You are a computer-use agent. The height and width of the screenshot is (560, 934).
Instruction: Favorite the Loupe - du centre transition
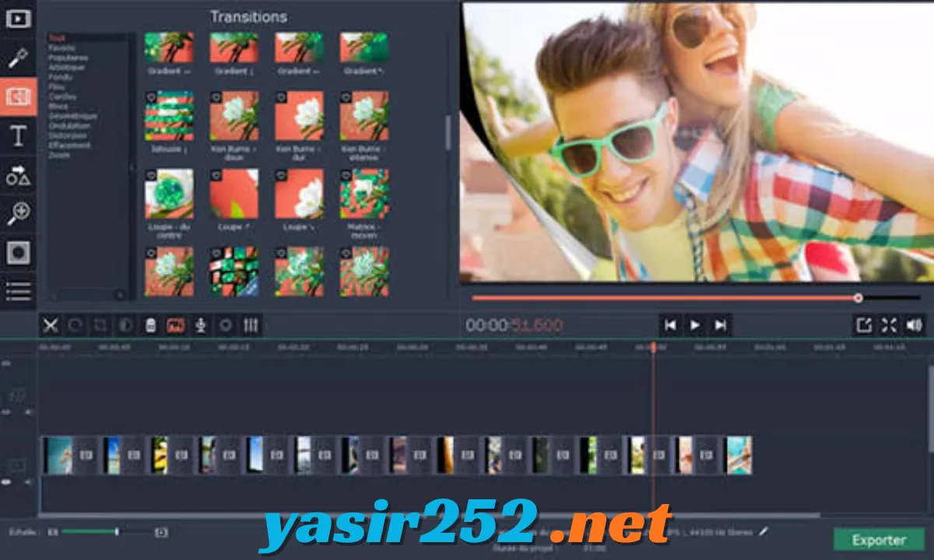(150, 174)
